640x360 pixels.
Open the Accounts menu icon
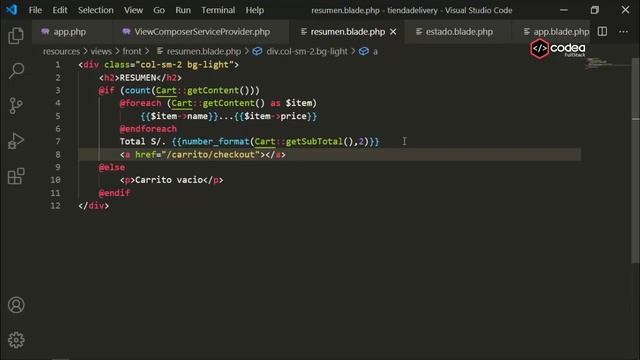click(x=16, y=305)
